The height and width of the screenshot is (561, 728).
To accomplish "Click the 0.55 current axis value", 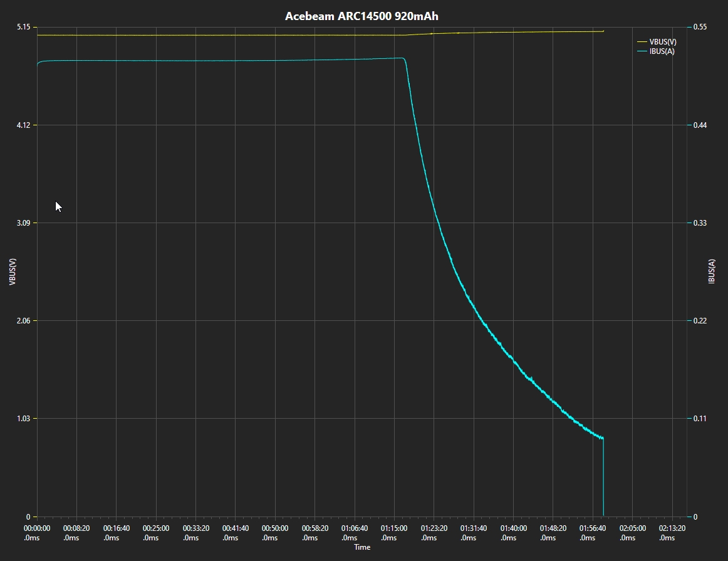I will [x=700, y=27].
